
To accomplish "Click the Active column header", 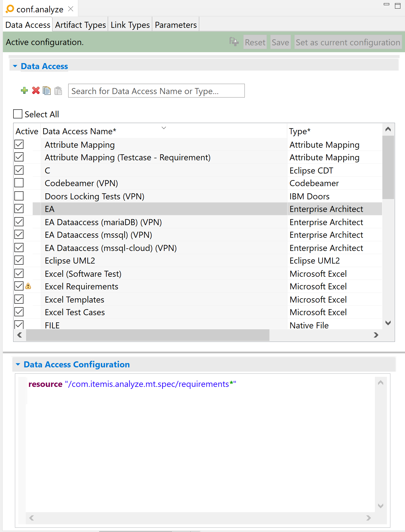I will tap(27, 131).
